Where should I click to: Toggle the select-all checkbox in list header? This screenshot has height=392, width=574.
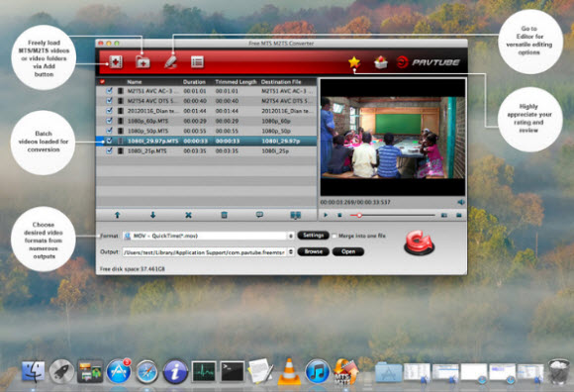(102, 81)
